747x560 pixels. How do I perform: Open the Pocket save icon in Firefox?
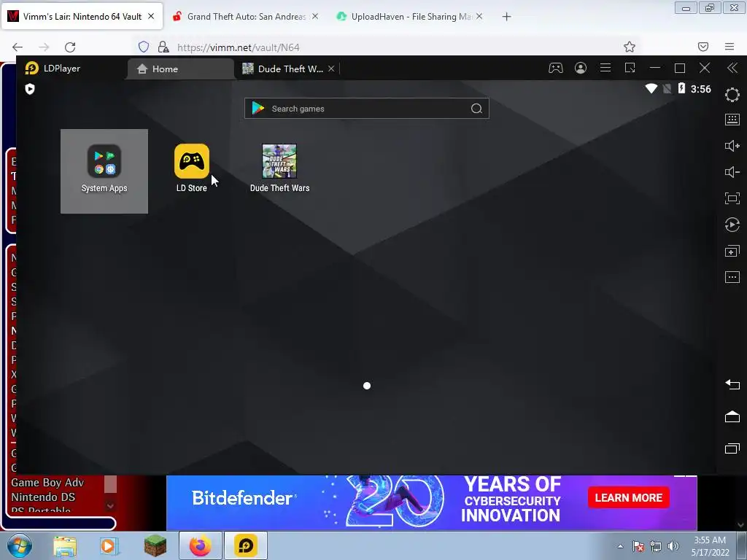[703, 47]
